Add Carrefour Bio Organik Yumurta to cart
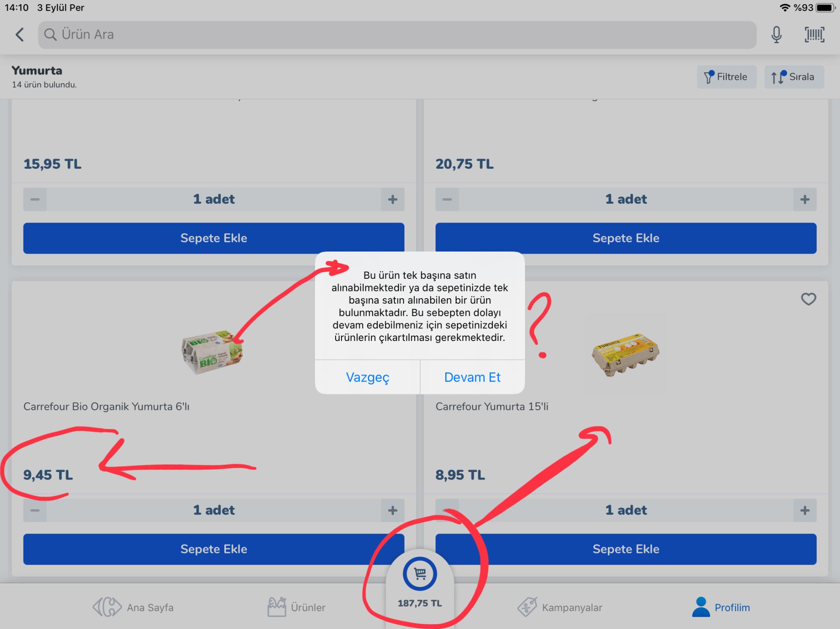Viewport: 840px width, 629px height. [213, 549]
